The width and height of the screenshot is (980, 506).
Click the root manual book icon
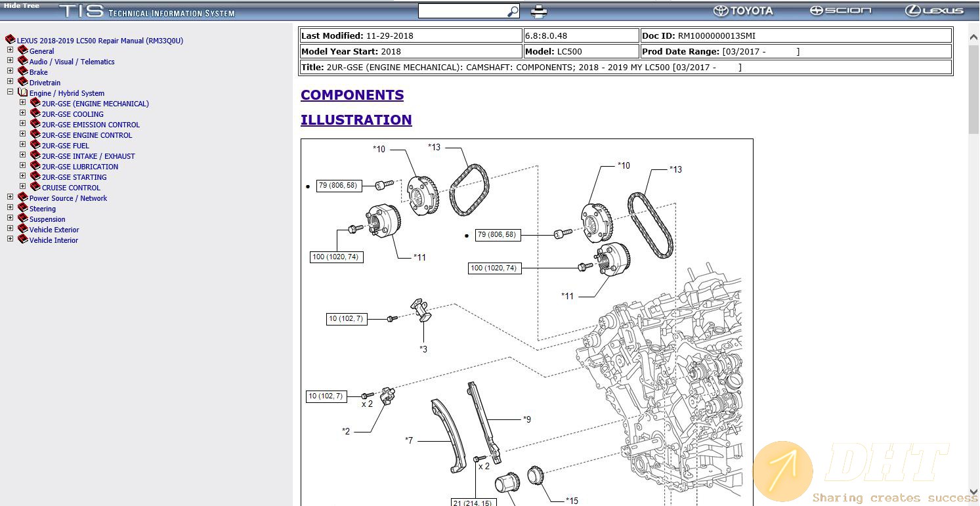coord(10,39)
